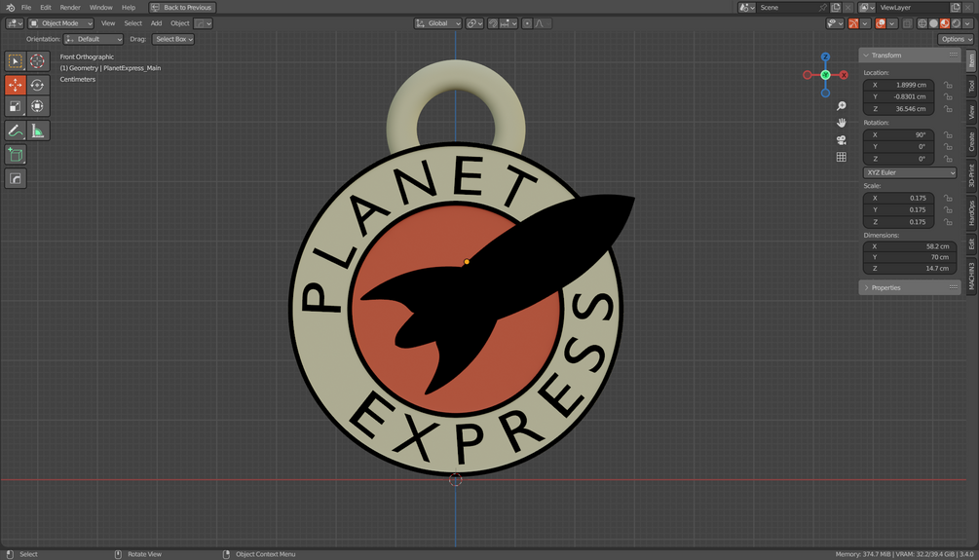The height and width of the screenshot is (560, 979).
Task: Toggle lock for Rotation X
Action: (x=948, y=134)
